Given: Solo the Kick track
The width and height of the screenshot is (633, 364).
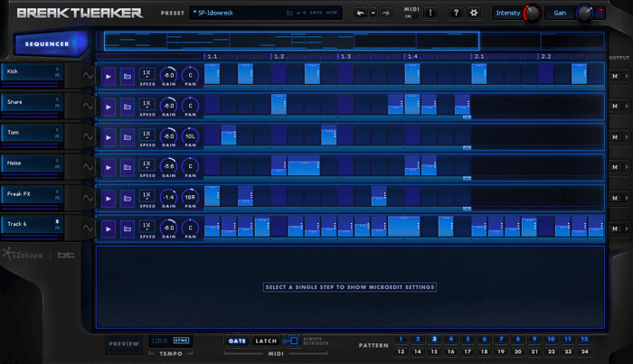Looking at the screenshot, I should point(57,69).
